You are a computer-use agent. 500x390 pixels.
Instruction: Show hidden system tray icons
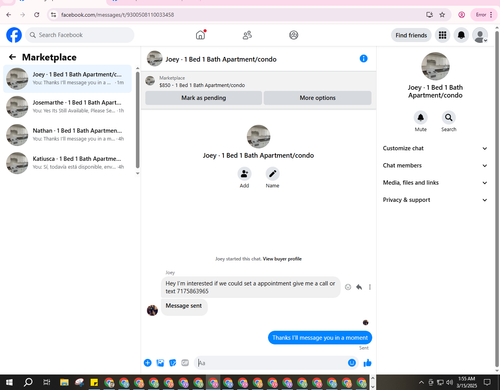tap(421, 382)
